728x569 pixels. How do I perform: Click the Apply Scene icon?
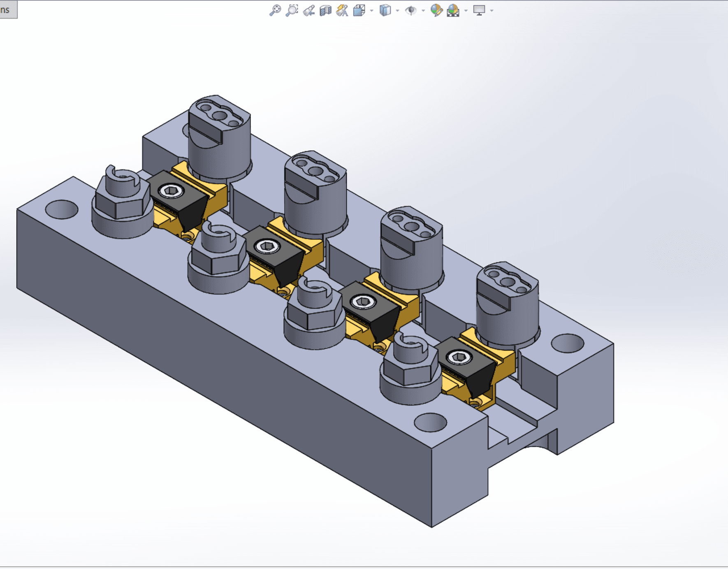click(x=453, y=10)
